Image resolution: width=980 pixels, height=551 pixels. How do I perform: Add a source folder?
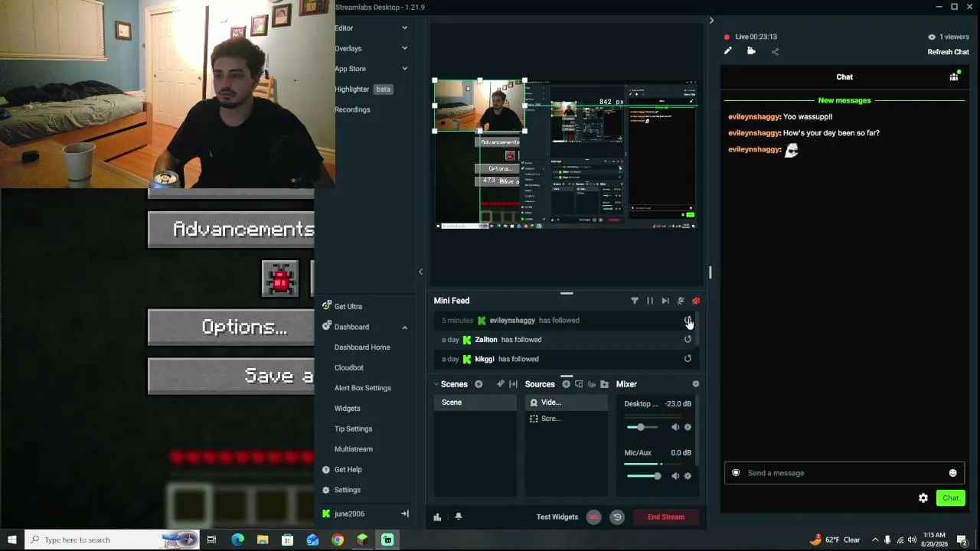[604, 384]
